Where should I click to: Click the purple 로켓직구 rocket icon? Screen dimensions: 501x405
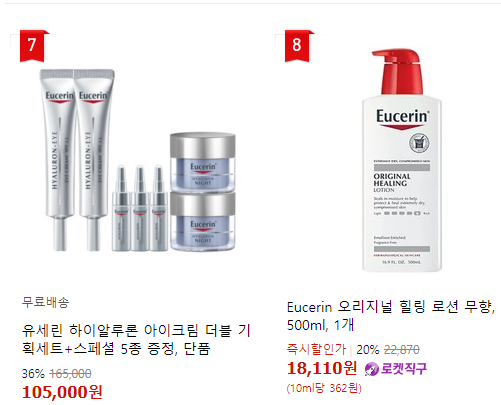pyautogui.click(x=371, y=369)
